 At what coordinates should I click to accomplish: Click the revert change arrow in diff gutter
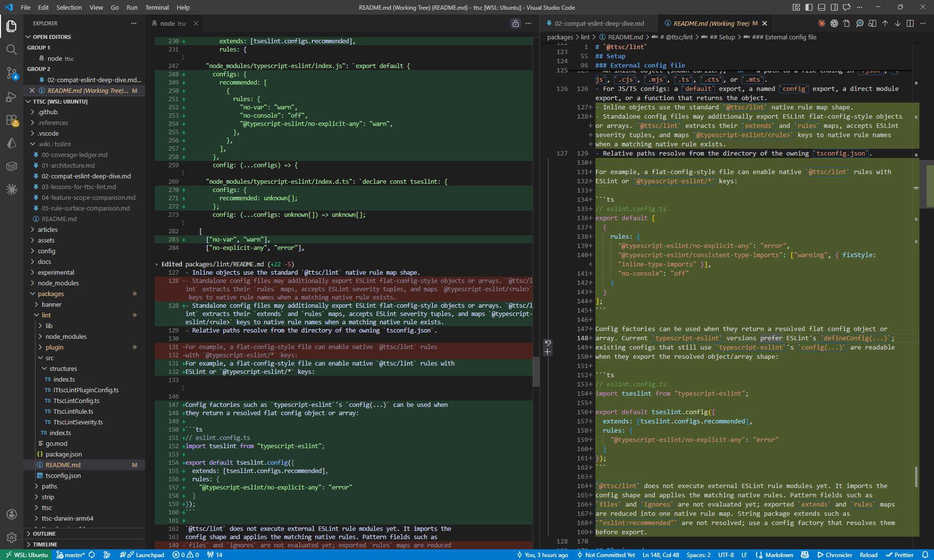pyautogui.click(x=548, y=343)
